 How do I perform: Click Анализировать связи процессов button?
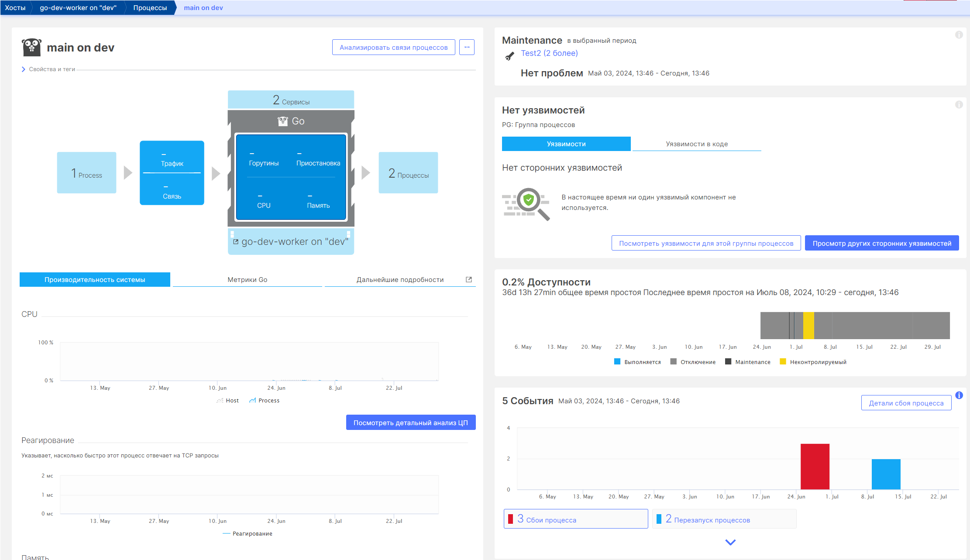[x=393, y=47]
